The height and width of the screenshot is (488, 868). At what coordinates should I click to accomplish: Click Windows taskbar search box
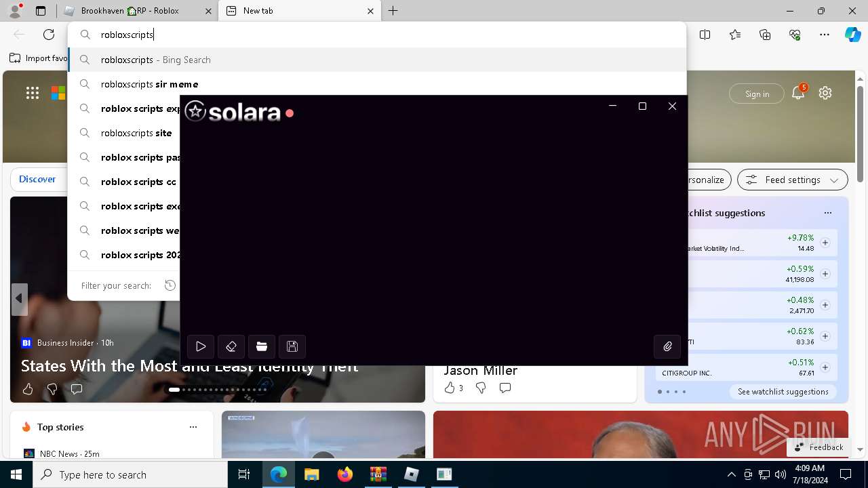coord(130,474)
